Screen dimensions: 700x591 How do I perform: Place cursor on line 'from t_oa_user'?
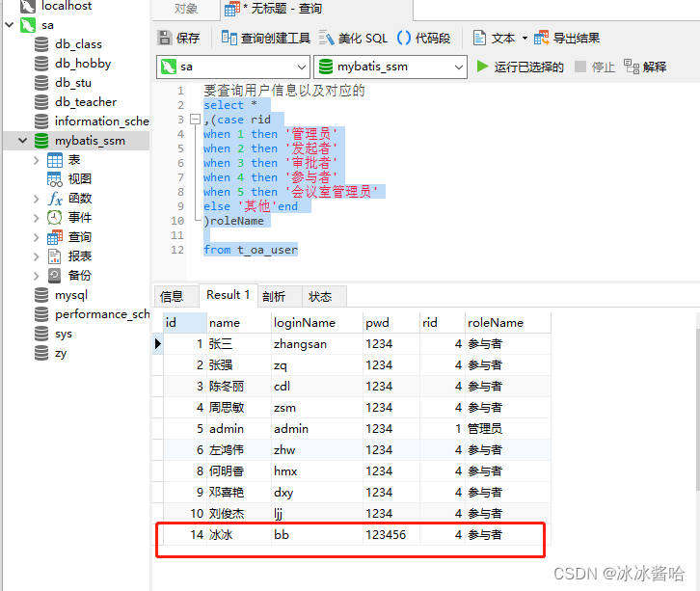(251, 250)
